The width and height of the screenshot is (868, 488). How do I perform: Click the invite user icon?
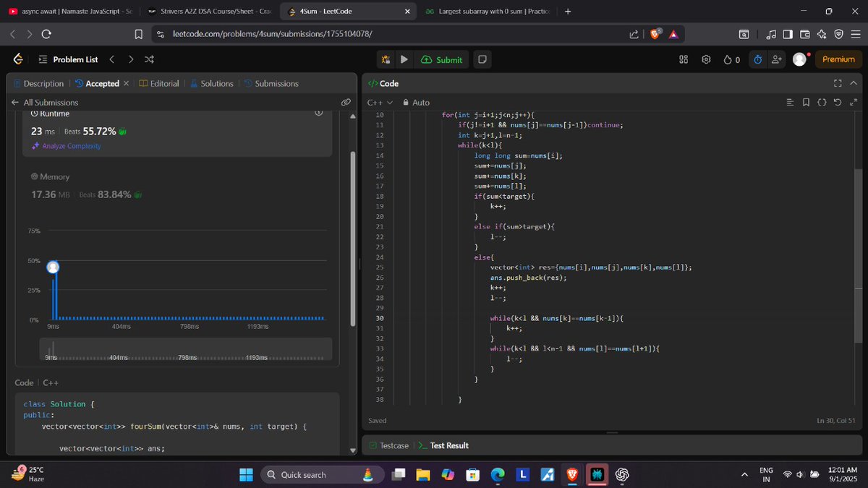(x=776, y=59)
